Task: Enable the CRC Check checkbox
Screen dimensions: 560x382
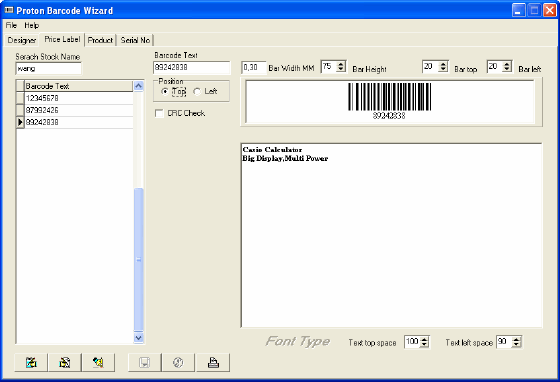Action: tap(159, 113)
